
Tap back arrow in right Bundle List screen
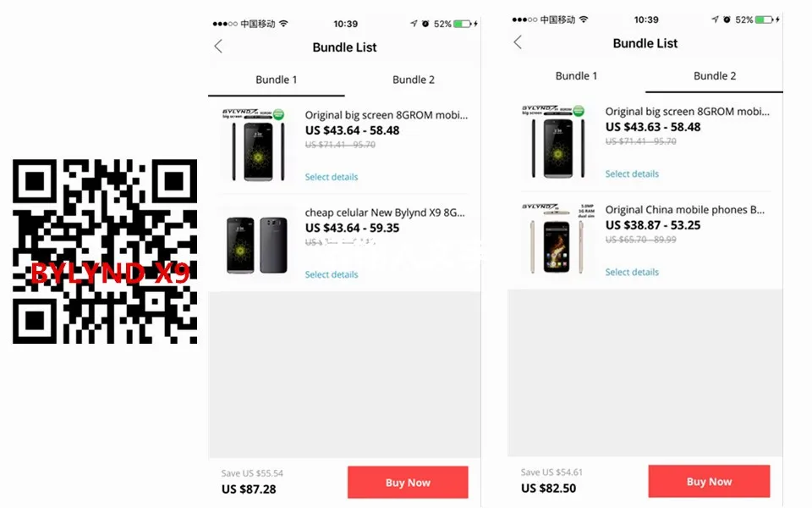click(518, 42)
